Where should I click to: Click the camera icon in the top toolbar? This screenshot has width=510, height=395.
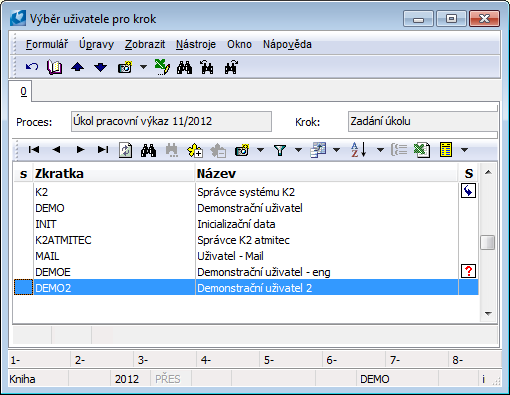125,67
